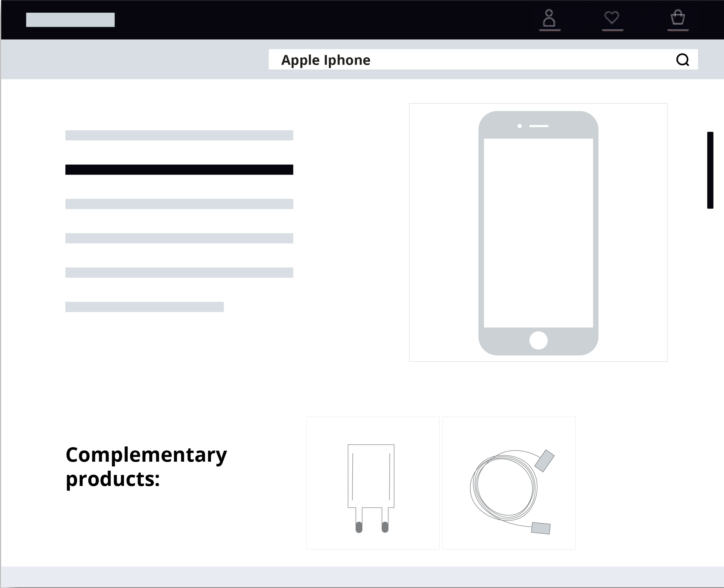Click the Apple Iphone search field
The width and height of the screenshot is (724, 588).
pyautogui.click(x=483, y=59)
